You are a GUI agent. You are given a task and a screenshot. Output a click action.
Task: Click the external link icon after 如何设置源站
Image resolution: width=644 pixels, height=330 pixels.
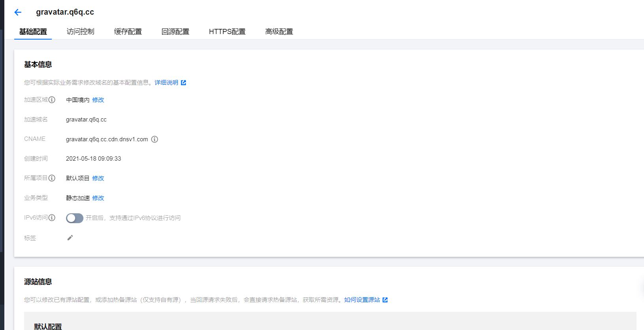point(385,300)
